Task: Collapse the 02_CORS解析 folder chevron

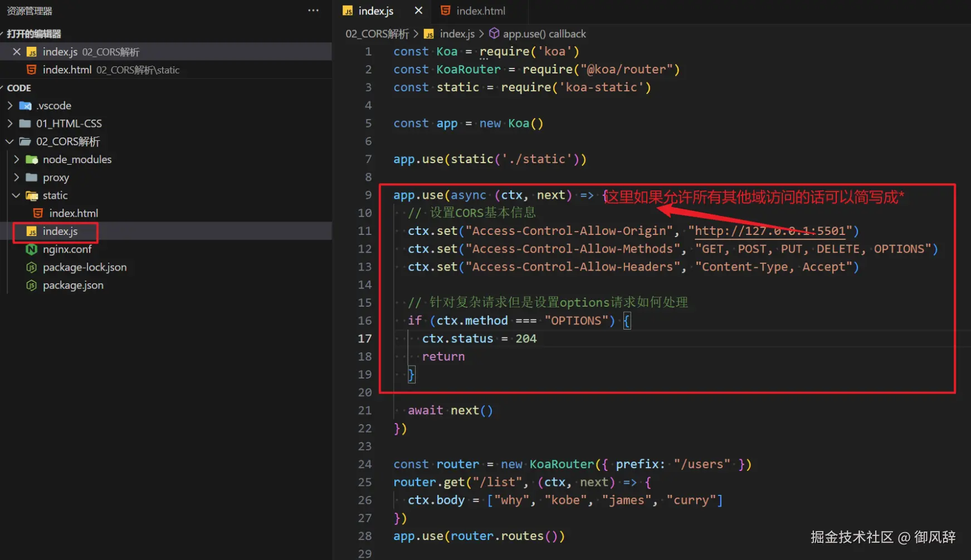Action: pos(10,141)
